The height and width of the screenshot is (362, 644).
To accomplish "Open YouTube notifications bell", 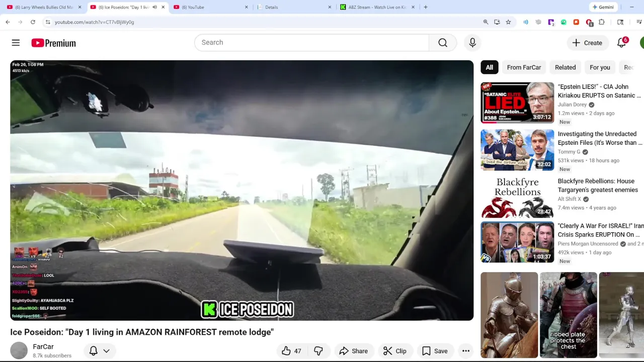I will [622, 43].
